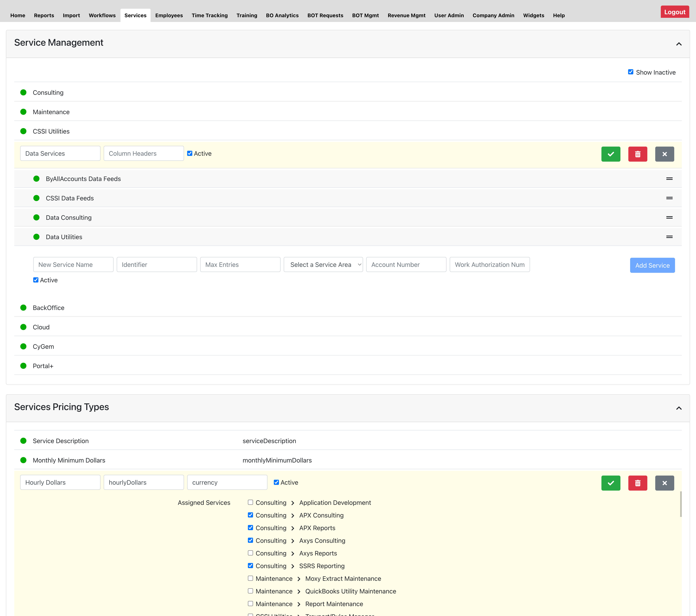This screenshot has width=696, height=616.
Task: Click the red trash icon beside Data Services
Action: pyautogui.click(x=637, y=154)
